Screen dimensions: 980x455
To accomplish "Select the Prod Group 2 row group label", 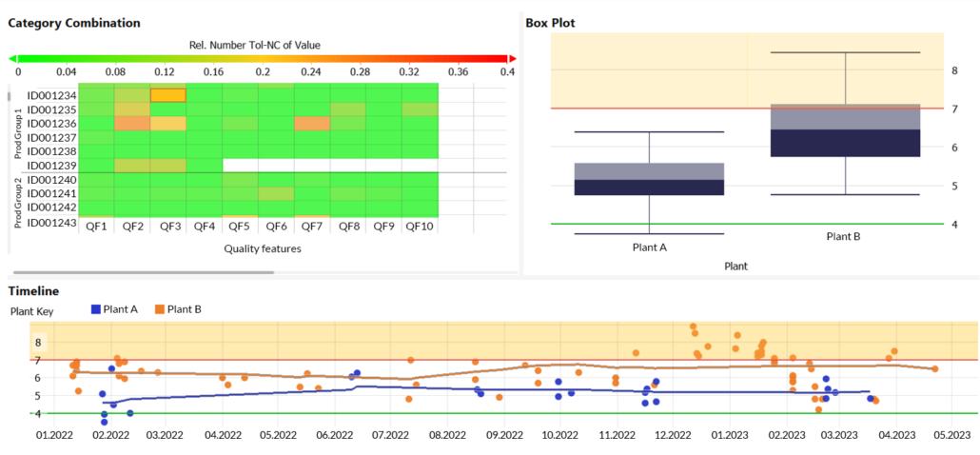I will tap(16, 201).
